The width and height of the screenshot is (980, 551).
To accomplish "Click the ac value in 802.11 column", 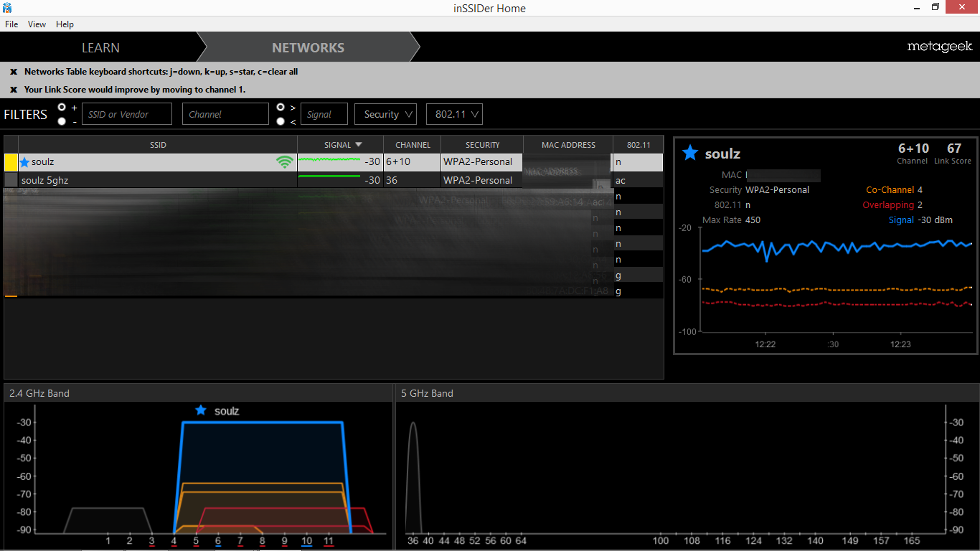I will [621, 181].
